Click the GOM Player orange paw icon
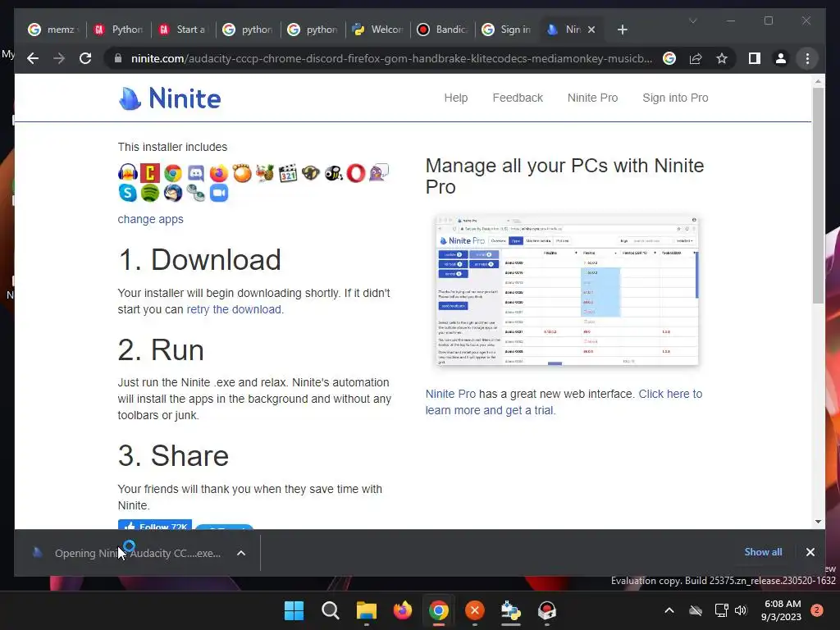 pos(242,172)
